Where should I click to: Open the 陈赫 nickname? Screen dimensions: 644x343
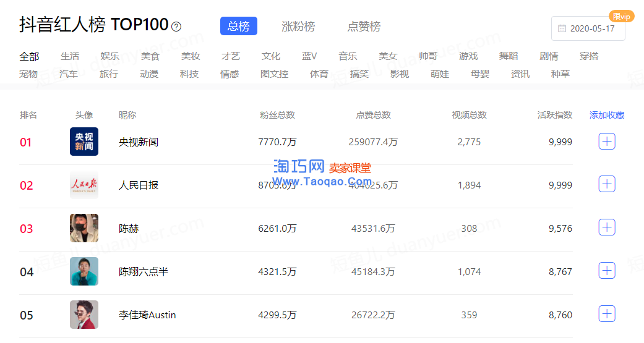tap(129, 229)
